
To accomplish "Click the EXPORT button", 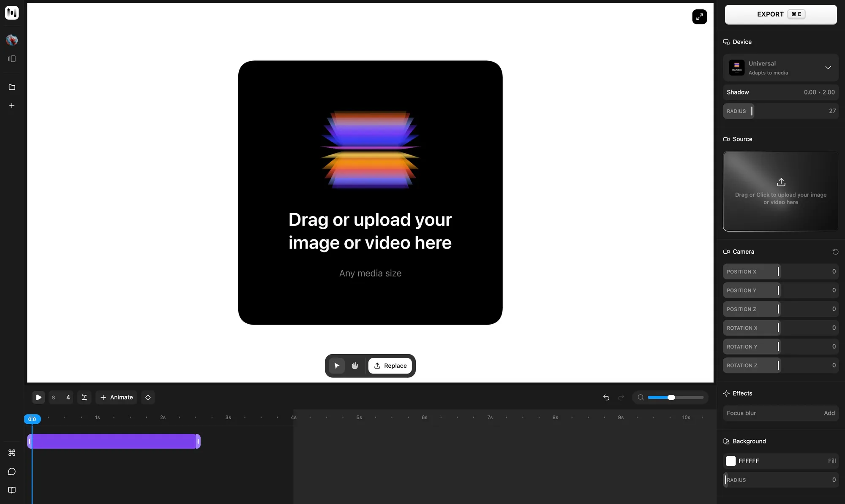I will (x=781, y=14).
